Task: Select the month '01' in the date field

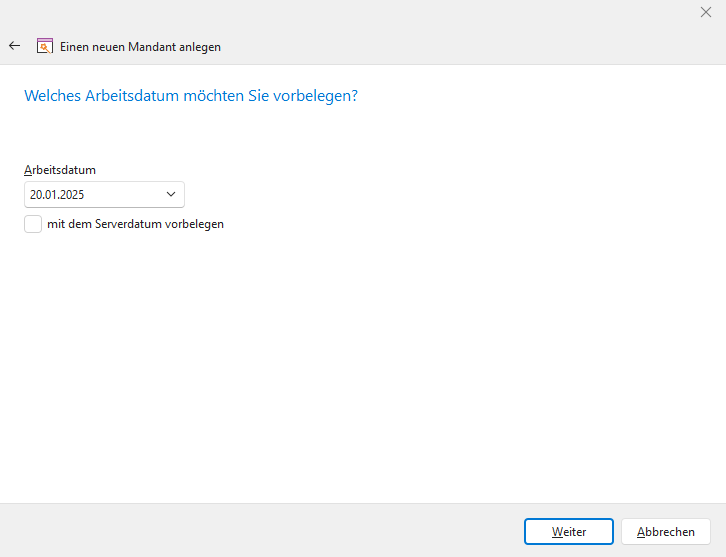Action: click(52, 194)
